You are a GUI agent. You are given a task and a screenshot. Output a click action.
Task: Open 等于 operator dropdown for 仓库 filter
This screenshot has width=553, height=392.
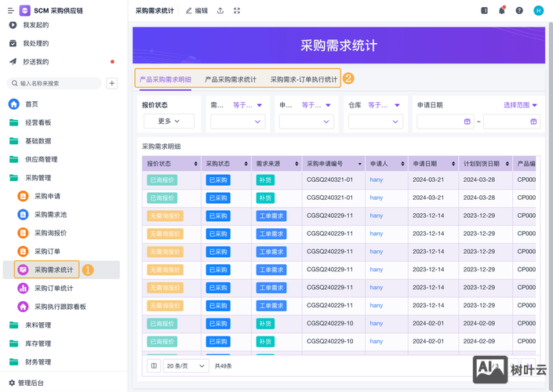[384, 105]
